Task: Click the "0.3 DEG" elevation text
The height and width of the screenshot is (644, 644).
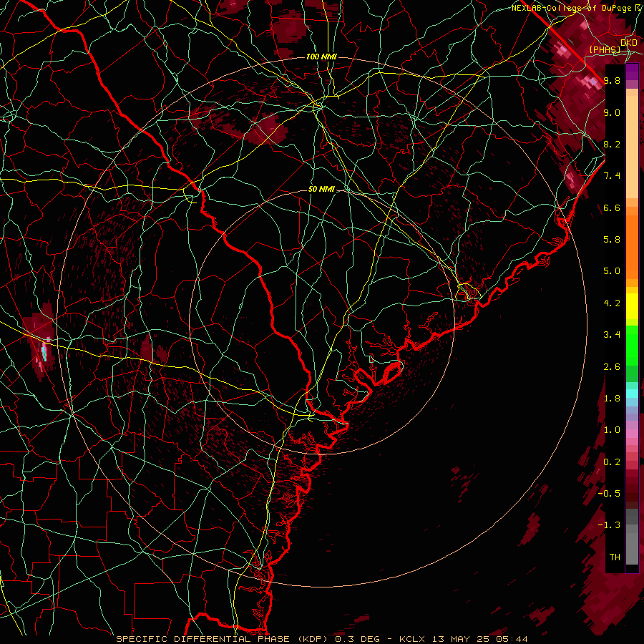Action: pos(357,639)
